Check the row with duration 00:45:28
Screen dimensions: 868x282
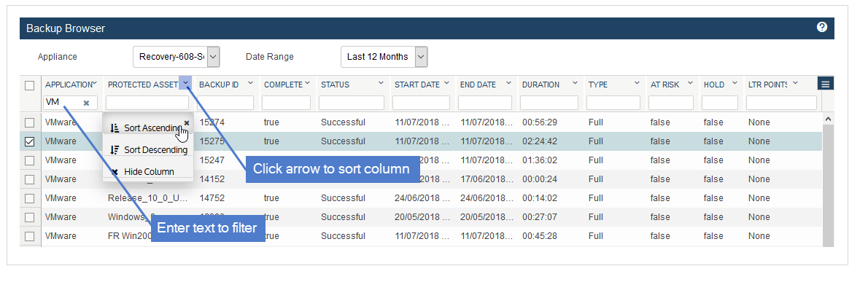30,236
